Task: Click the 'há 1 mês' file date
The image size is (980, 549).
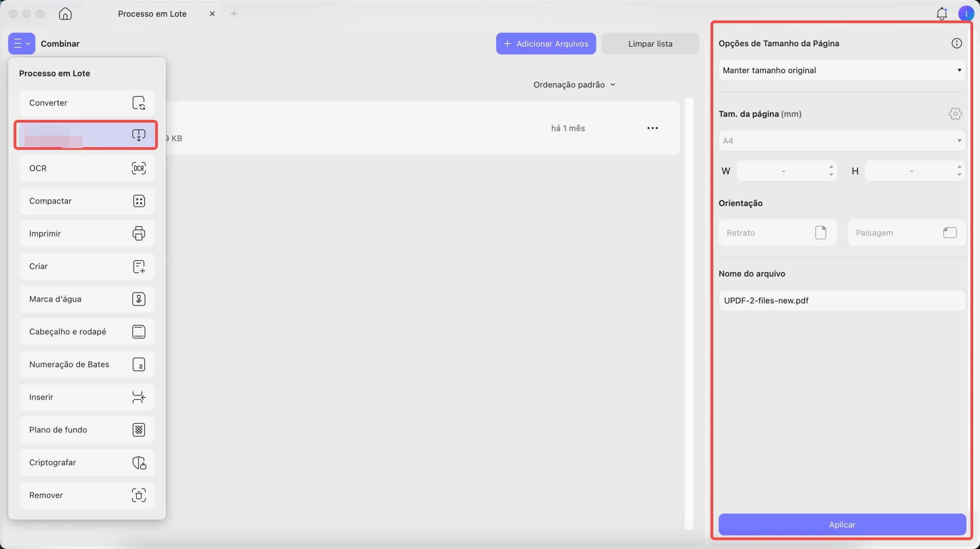Action: tap(568, 128)
